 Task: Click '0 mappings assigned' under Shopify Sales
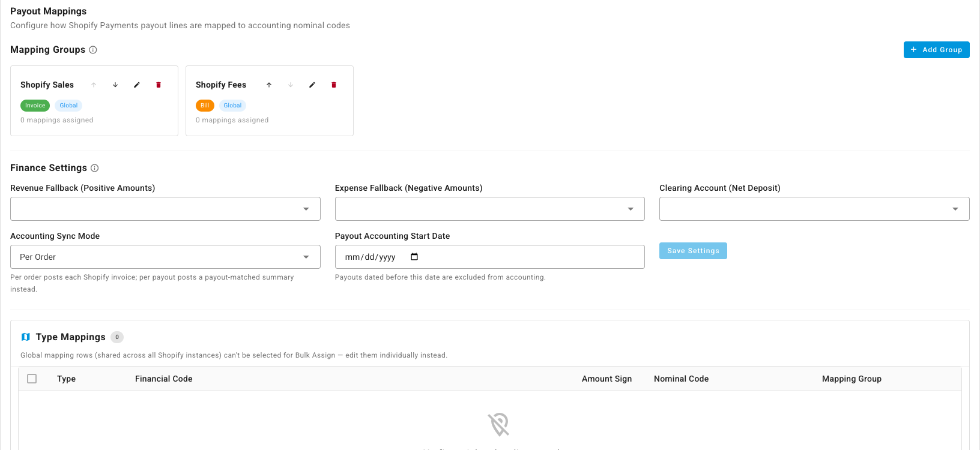click(57, 120)
